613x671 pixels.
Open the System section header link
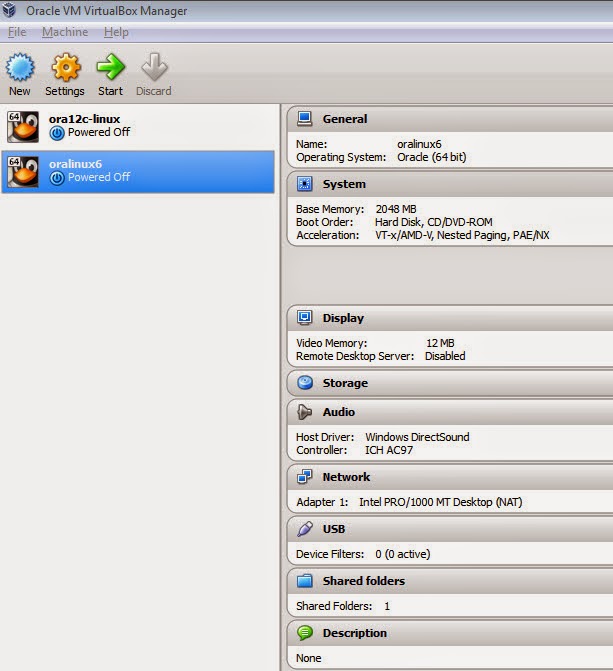(x=344, y=184)
